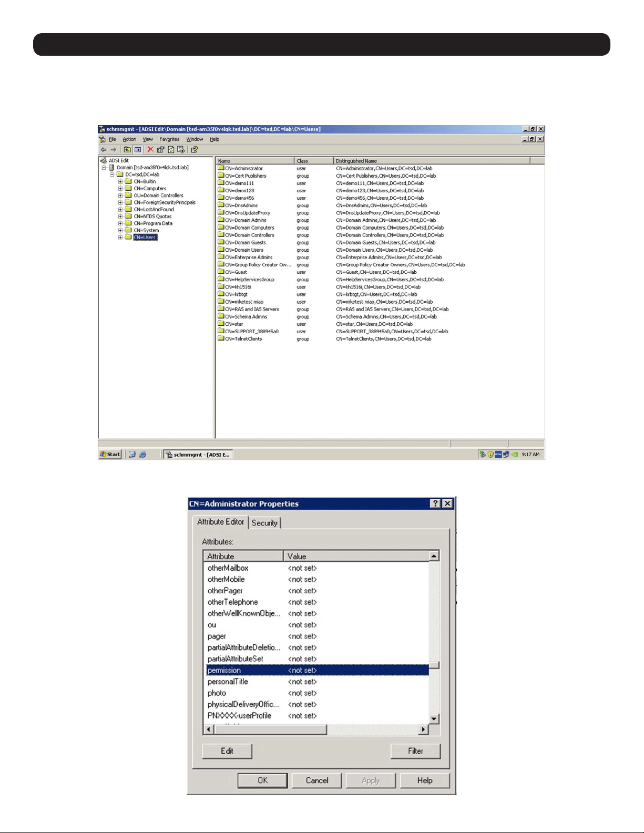Select the Attribute Editor tab
The width and height of the screenshot is (644, 833).
point(220,522)
